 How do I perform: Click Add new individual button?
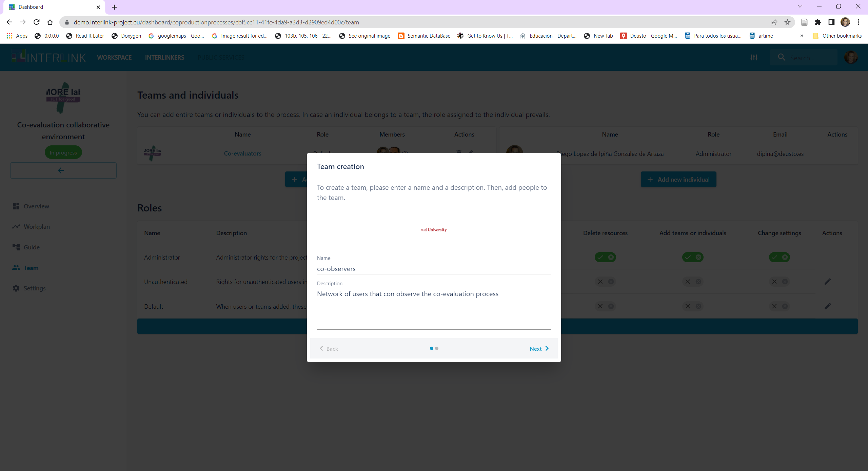point(679,179)
